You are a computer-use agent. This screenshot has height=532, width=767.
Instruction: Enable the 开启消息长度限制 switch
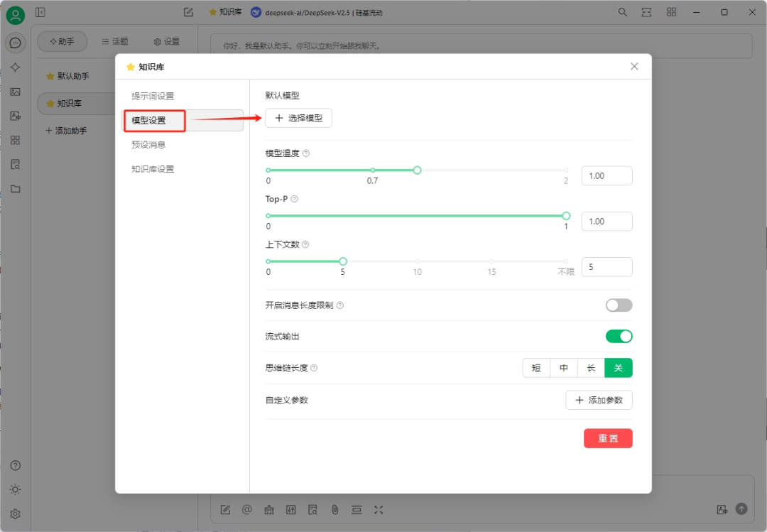[619, 305]
